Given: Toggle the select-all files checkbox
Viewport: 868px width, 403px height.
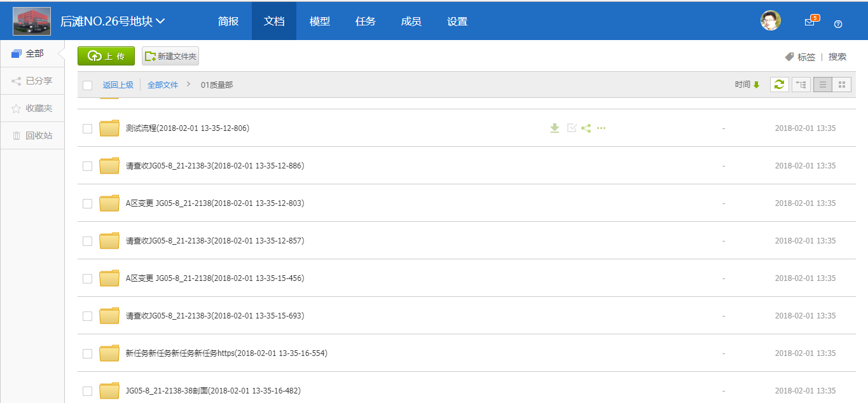Looking at the screenshot, I should click(x=87, y=84).
